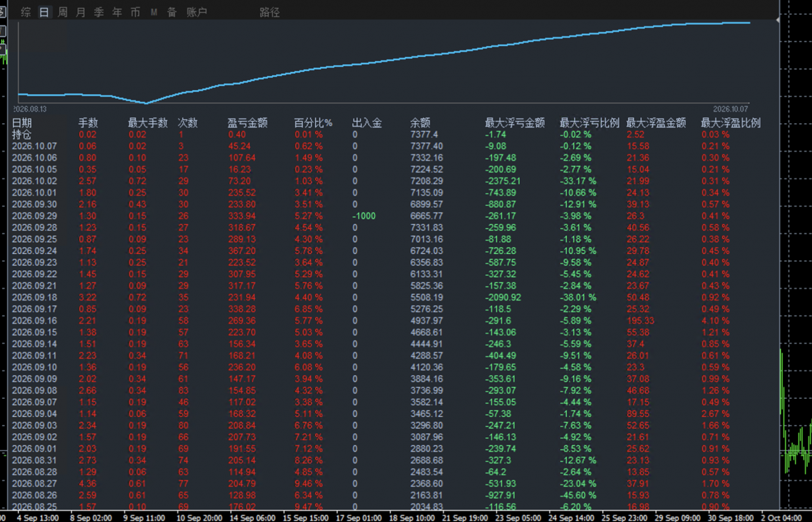812x522 pixels.
Task: Click balance value 6665.77
Action: tap(427, 216)
